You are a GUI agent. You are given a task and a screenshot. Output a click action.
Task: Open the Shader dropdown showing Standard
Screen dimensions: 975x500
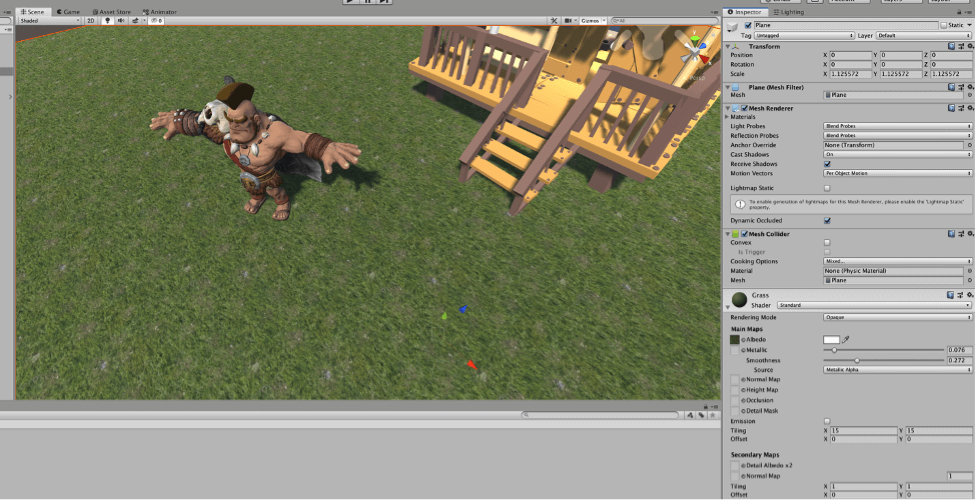click(x=874, y=305)
